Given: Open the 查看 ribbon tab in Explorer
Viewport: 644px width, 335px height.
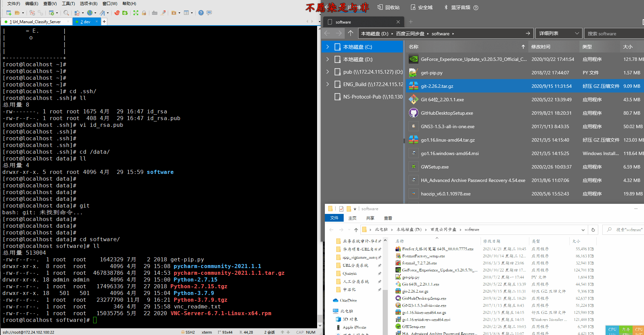Looking at the screenshot, I should coord(388,218).
